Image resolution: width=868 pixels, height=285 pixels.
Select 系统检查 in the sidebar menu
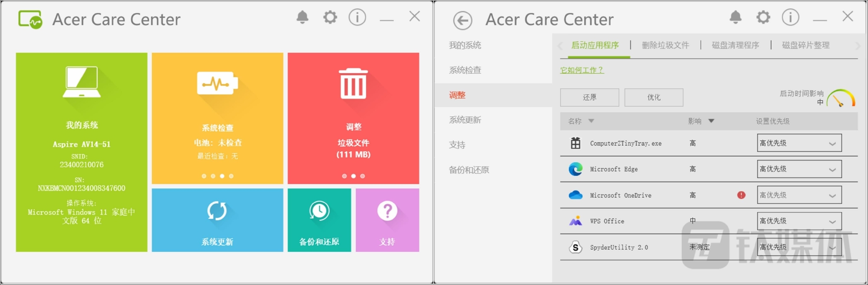(465, 70)
